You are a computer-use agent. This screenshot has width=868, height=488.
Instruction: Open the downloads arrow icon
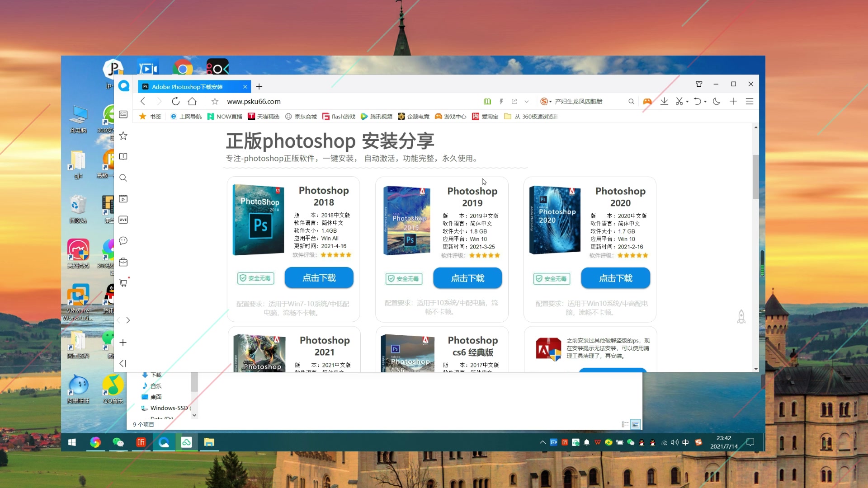[x=664, y=101]
